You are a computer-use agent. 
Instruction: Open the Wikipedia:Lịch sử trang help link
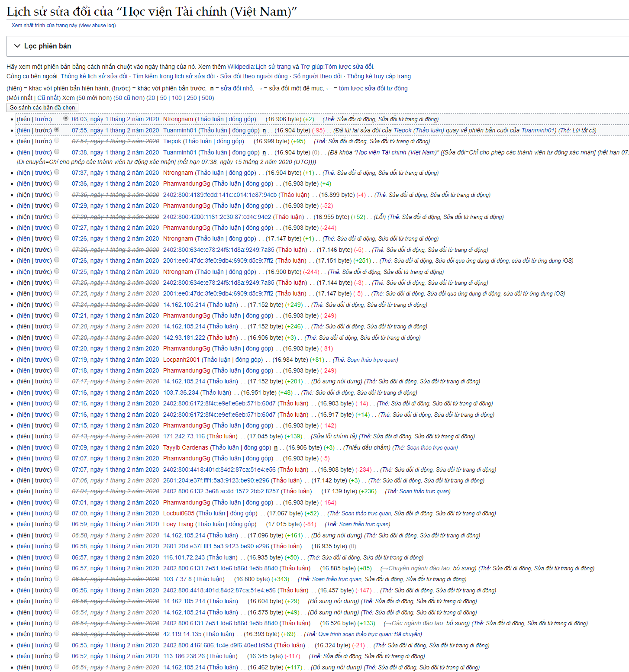259,67
